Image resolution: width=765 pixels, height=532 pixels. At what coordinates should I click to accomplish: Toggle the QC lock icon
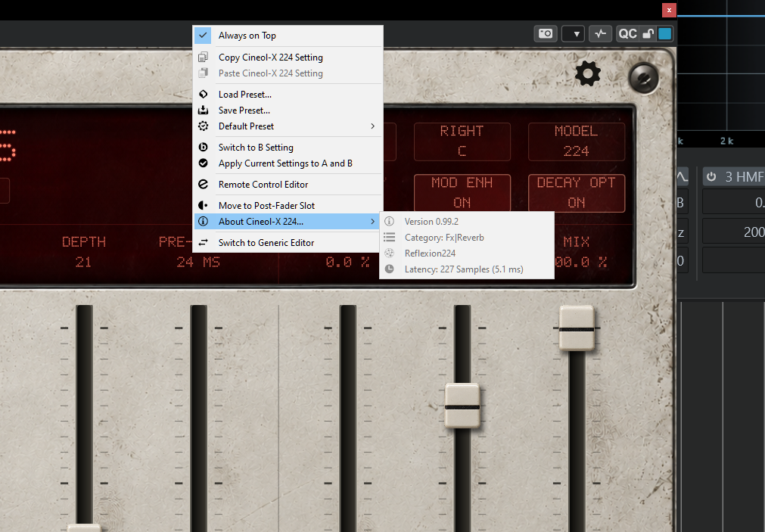(648, 34)
